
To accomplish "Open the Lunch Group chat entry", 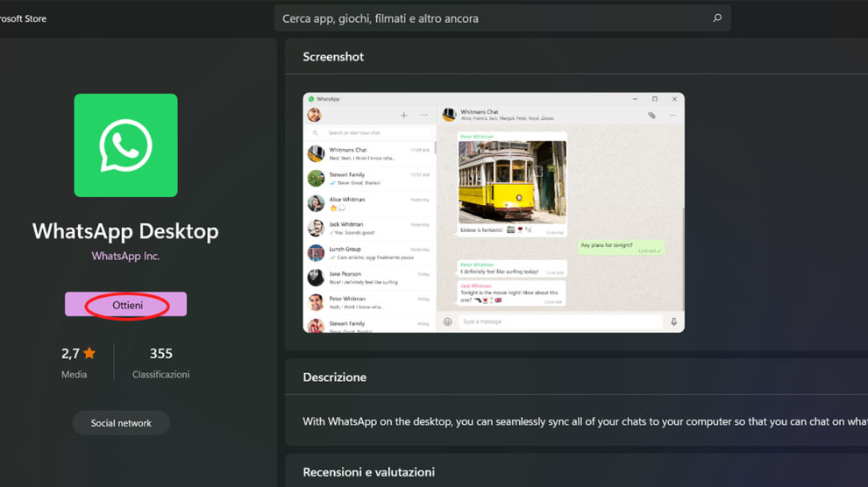I will (370, 253).
